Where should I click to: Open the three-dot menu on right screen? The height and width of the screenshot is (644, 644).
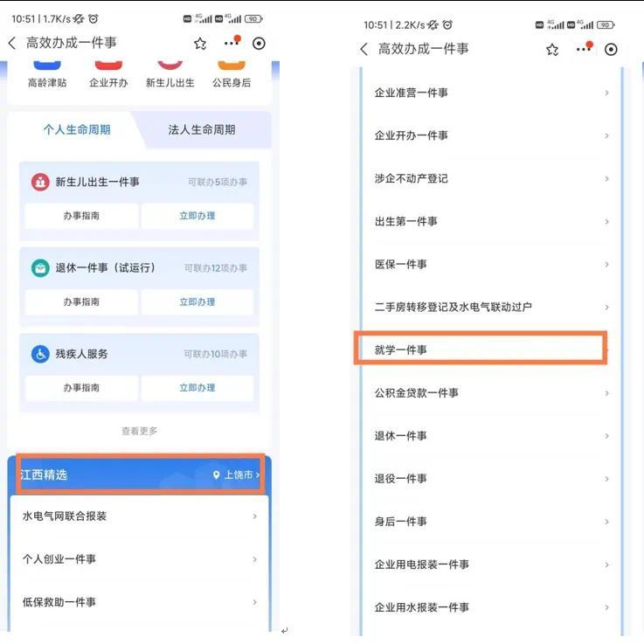[x=584, y=48]
